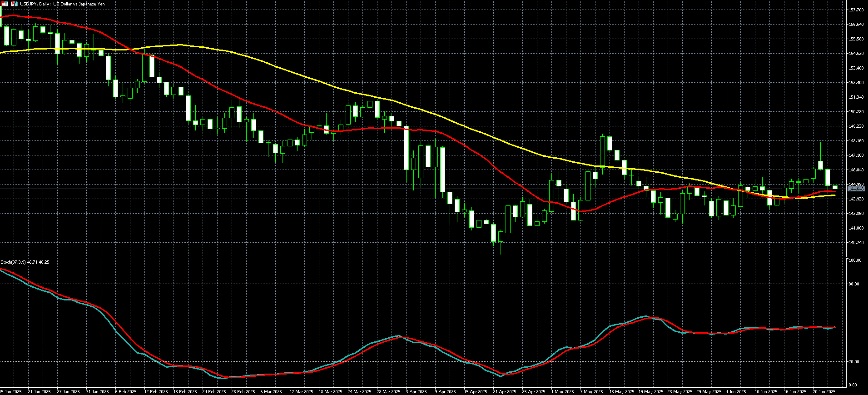
Task: Select the current price tag 144.646
Action: click(x=856, y=189)
